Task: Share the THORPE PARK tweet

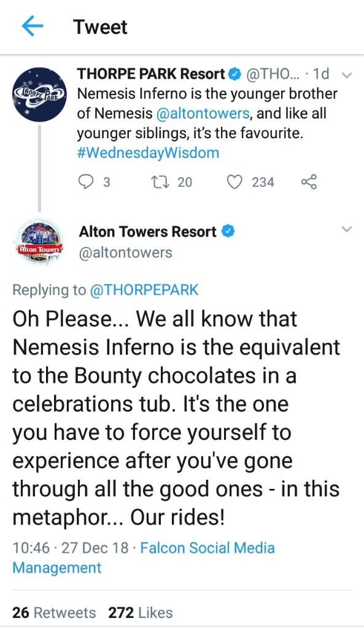Action: click(309, 182)
